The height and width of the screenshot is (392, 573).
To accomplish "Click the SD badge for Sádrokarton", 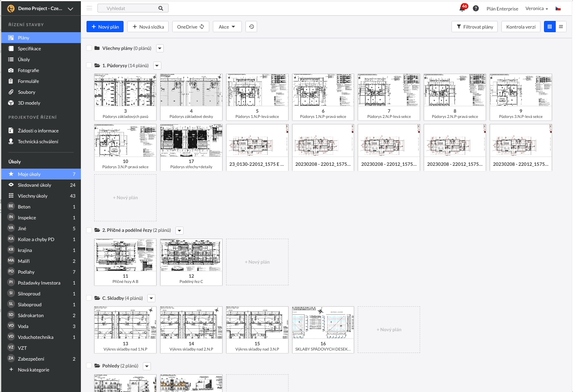I will pyautogui.click(x=11, y=315).
